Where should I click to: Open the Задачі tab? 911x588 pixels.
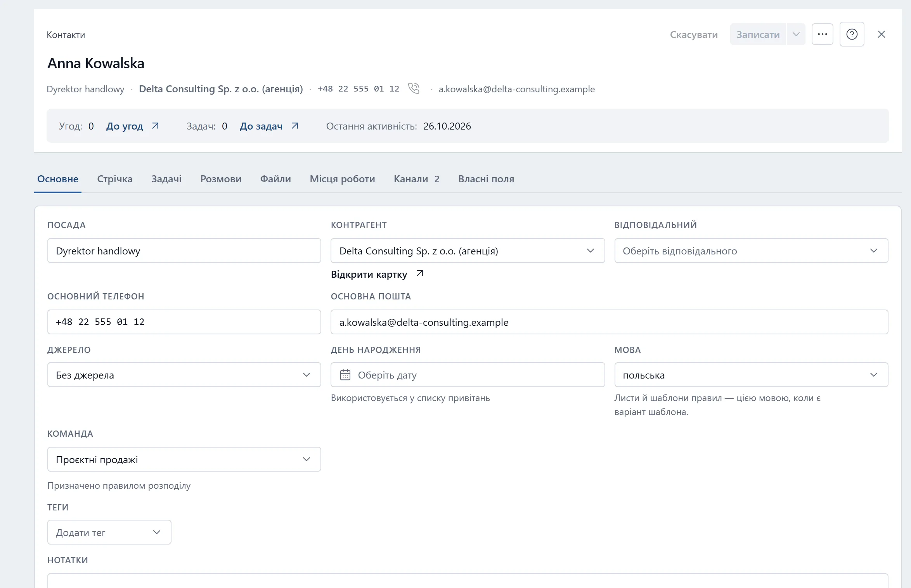click(x=166, y=179)
